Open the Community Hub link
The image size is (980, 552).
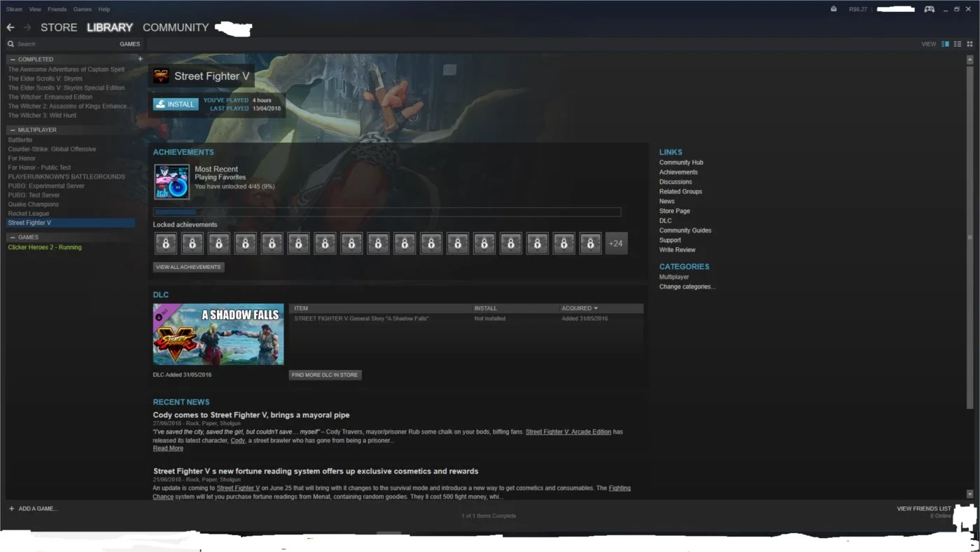(x=681, y=163)
